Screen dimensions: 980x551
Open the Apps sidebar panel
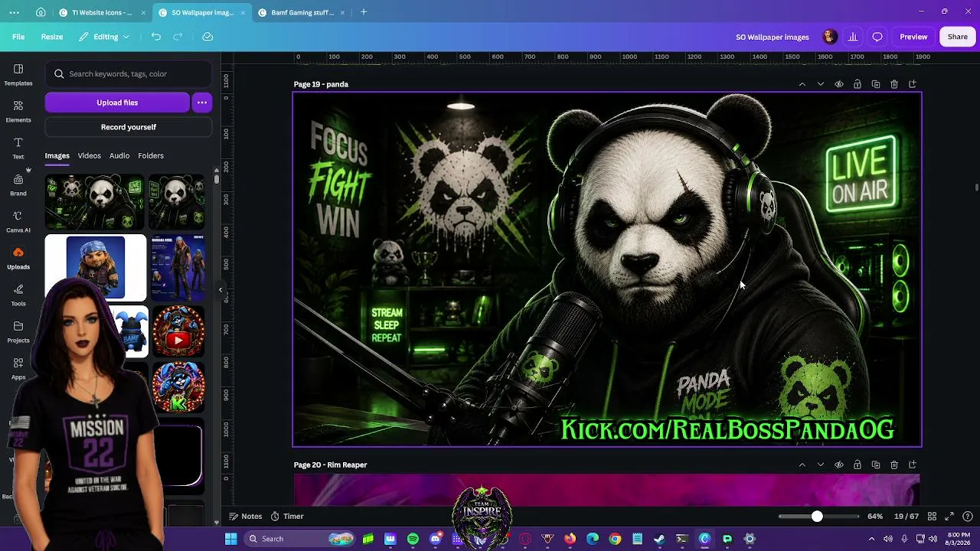coord(18,368)
